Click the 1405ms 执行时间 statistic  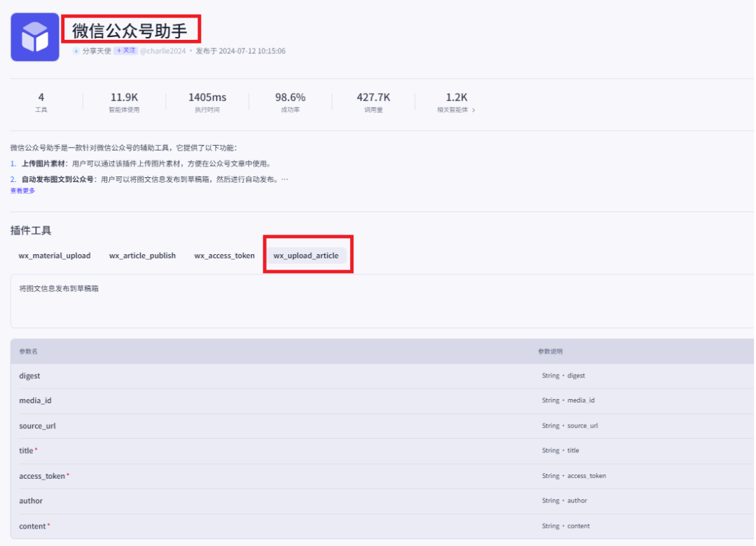[207, 102]
